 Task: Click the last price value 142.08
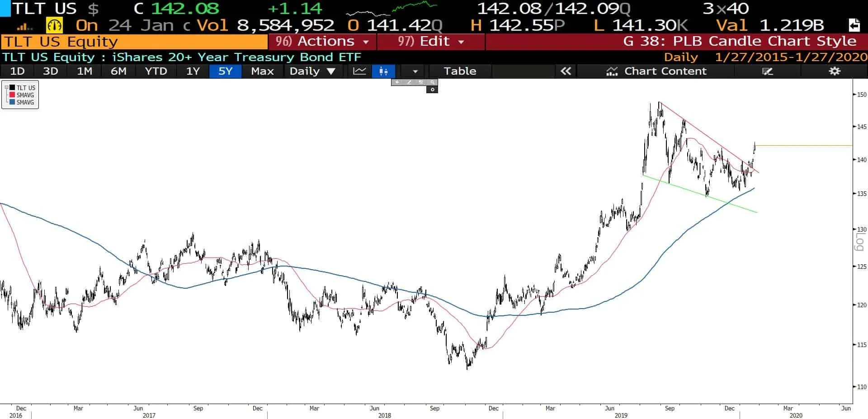coord(184,9)
